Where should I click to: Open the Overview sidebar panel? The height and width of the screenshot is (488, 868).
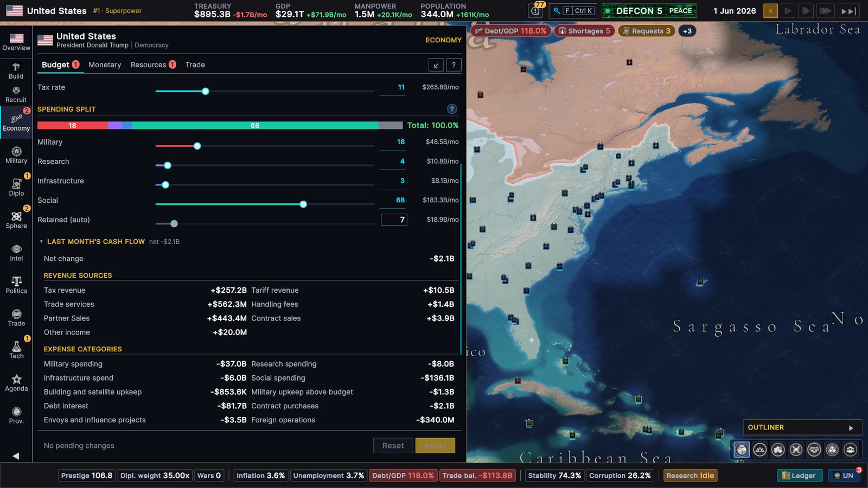16,42
